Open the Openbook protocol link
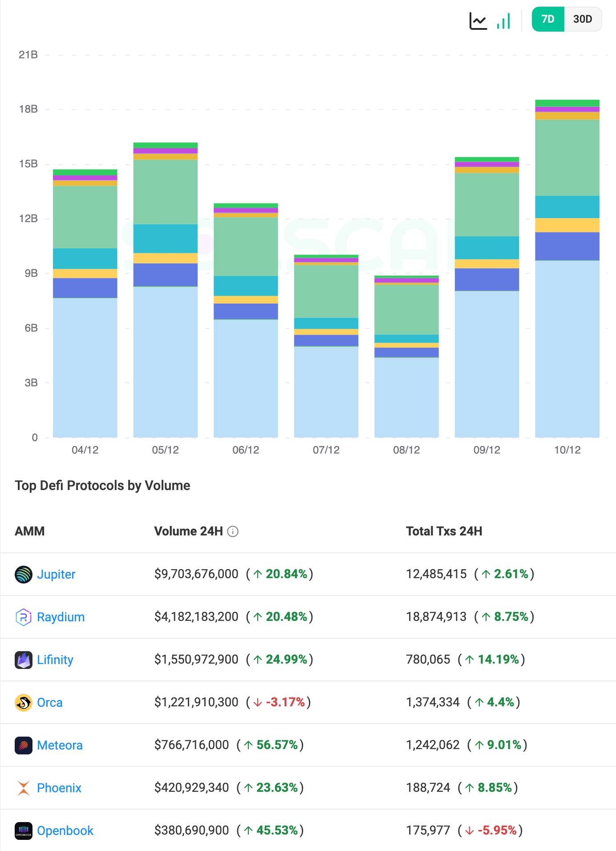 tap(65, 831)
